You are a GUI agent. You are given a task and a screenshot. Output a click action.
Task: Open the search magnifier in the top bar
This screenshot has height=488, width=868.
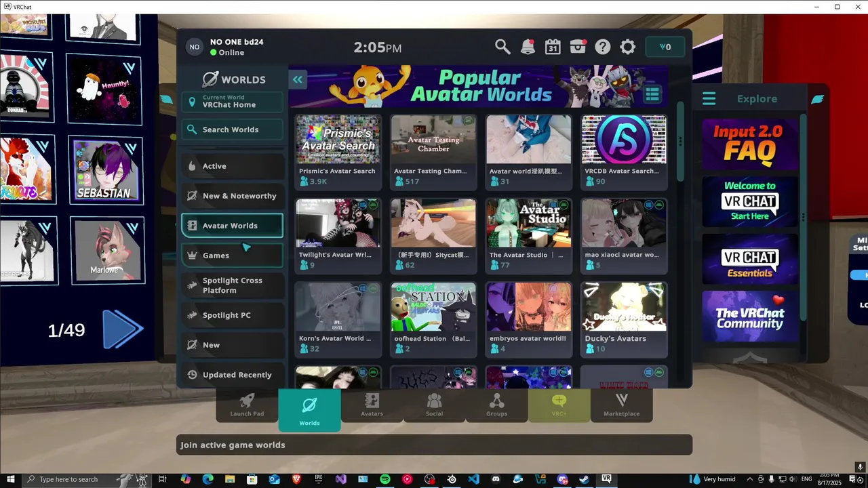click(x=502, y=47)
